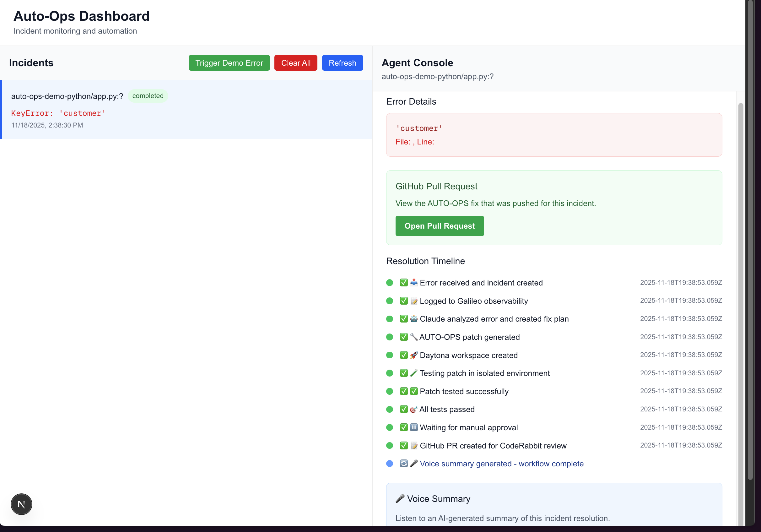Click the pause icon on manual approval step

click(414, 427)
